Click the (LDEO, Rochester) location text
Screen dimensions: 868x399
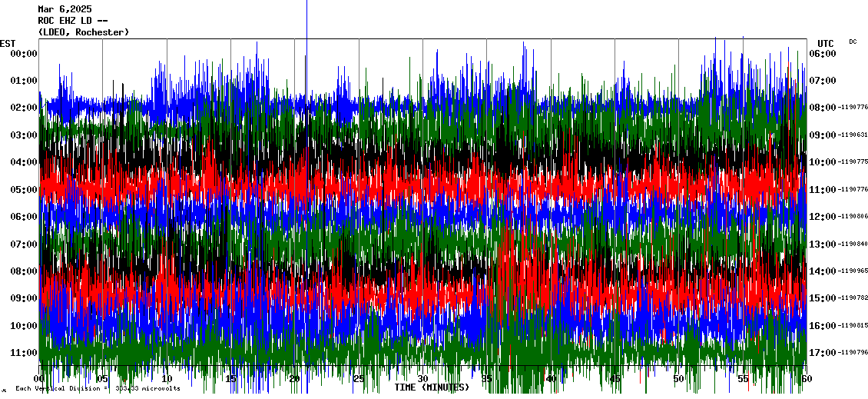tap(83, 32)
